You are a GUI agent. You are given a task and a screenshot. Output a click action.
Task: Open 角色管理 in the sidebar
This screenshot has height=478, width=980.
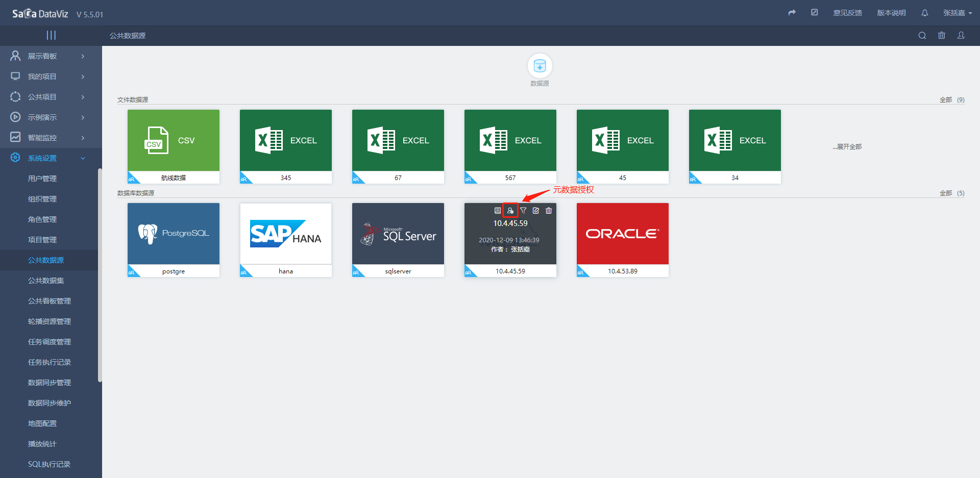pyautogui.click(x=42, y=219)
